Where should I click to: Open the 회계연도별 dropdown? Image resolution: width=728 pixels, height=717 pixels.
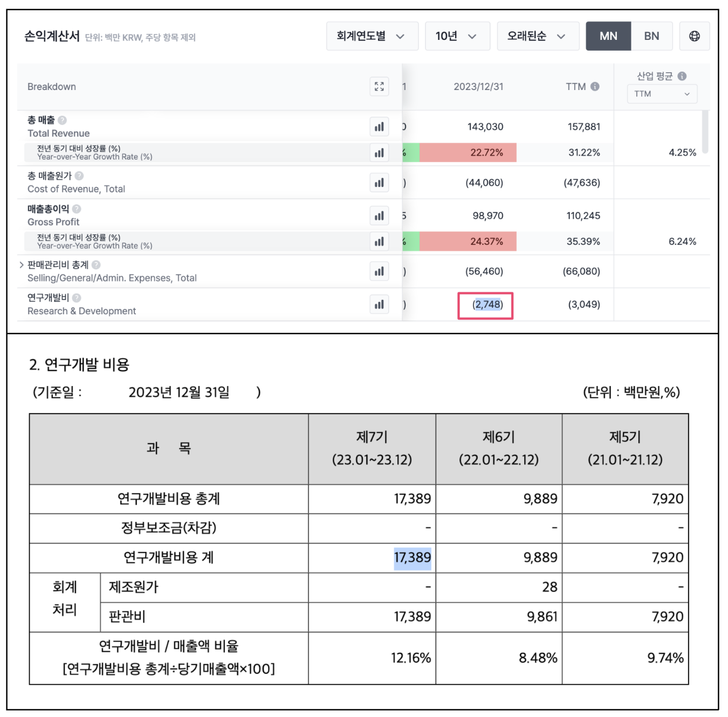[x=372, y=36]
